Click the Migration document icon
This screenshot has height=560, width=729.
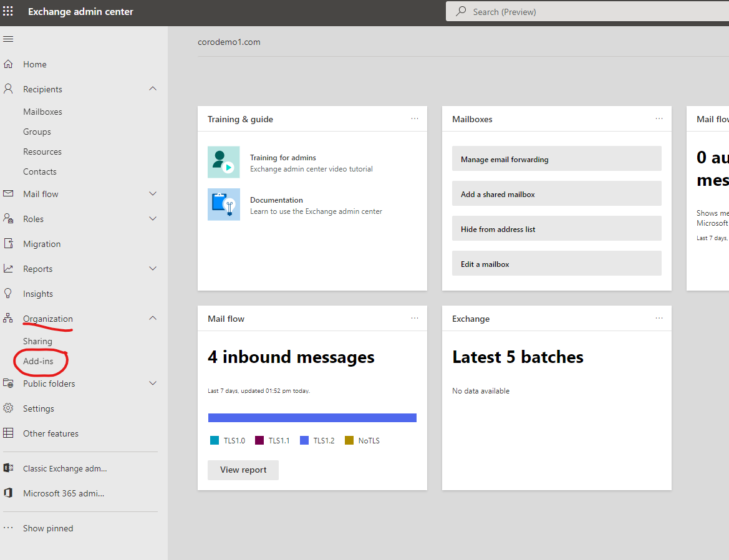8,243
